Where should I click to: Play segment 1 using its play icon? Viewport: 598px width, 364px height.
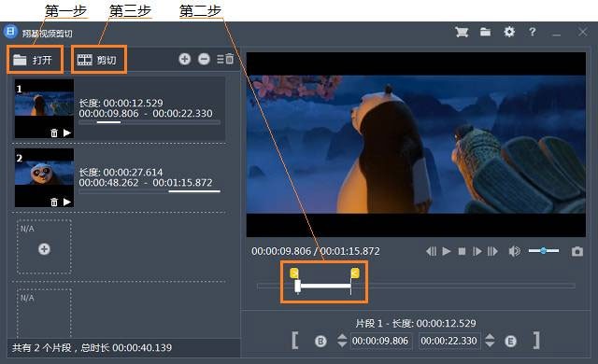coord(67,133)
